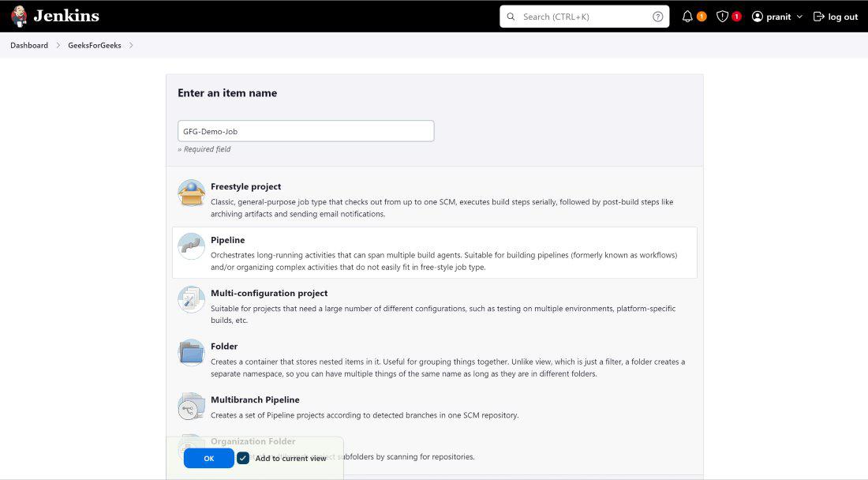Viewport: 868px width, 480px height.
Task: Expand the pranit user dropdown
Action: click(799, 17)
